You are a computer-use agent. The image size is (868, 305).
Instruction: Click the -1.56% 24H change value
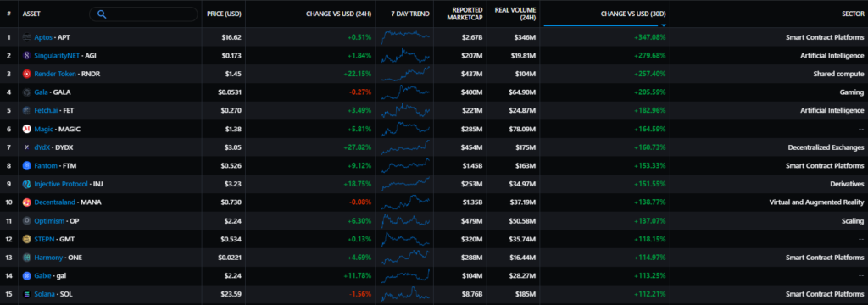[359, 294]
